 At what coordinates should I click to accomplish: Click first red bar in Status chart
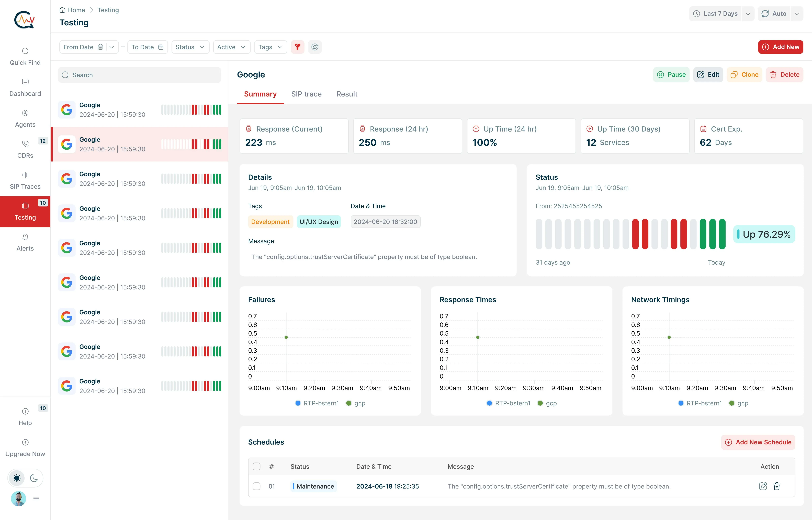coord(635,234)
